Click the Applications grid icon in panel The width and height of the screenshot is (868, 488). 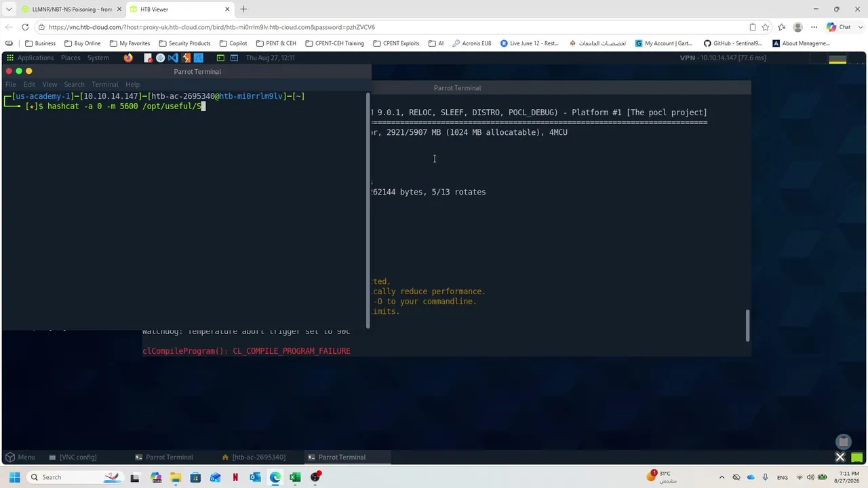point(10,58)
